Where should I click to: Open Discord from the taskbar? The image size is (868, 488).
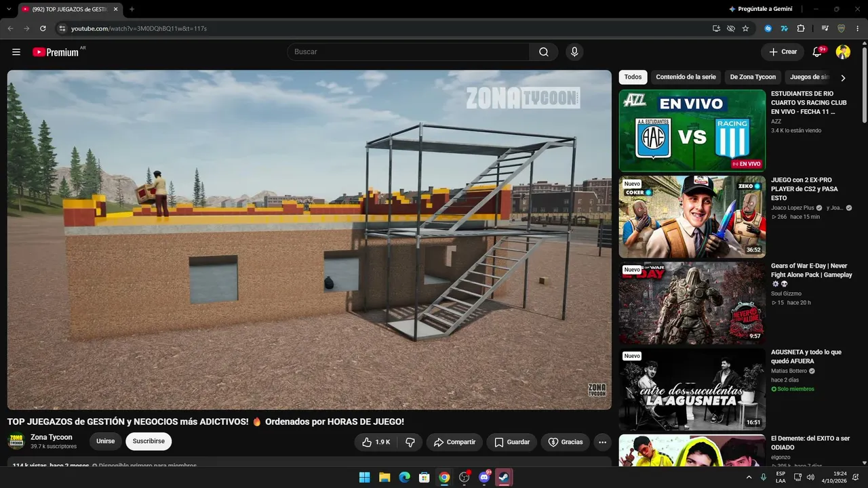click(x=484, y=477)
